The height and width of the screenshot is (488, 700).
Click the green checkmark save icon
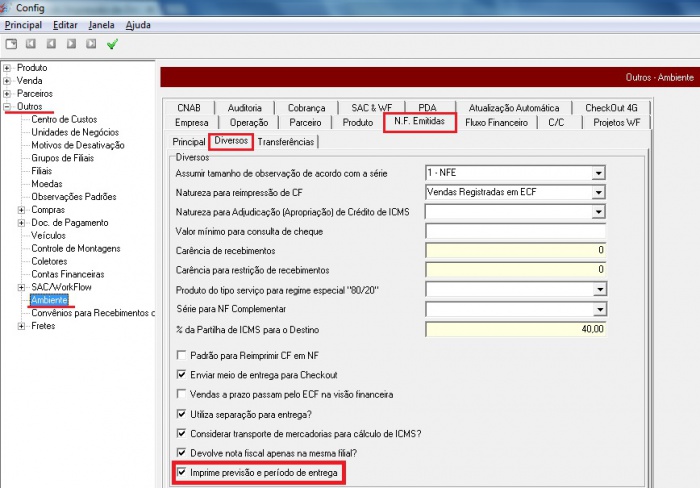tap(112, 44)
